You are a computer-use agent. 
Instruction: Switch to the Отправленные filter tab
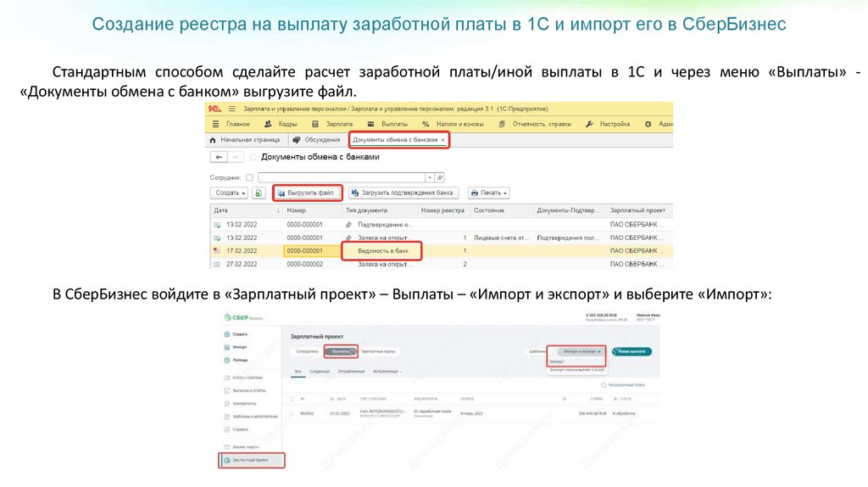(x=351, y=372)
